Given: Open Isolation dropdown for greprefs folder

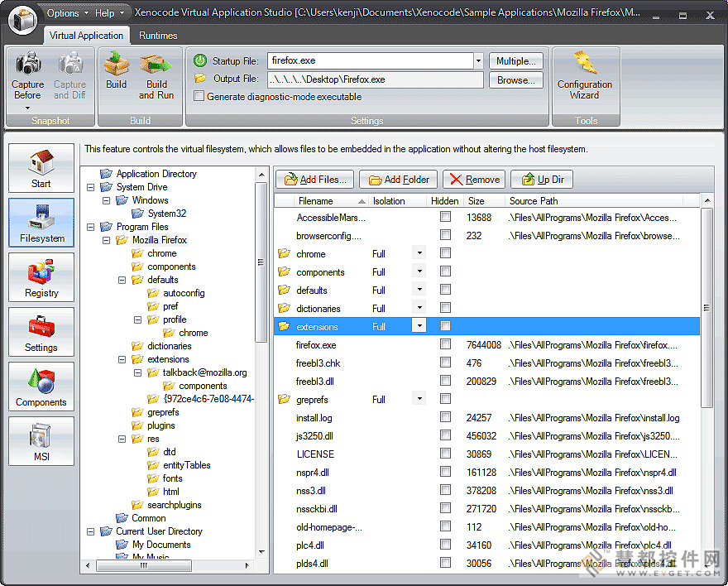Looking at the screenshot, I should pos(419,399).
